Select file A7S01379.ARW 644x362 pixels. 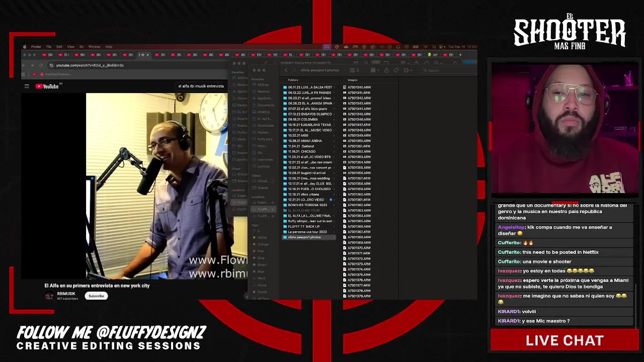click(x=359, y=296)
